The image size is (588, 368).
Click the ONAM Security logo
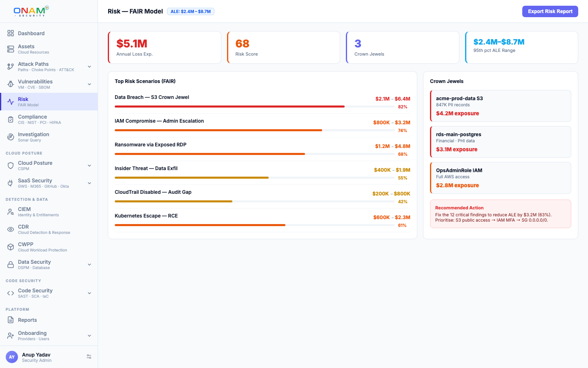[31, 11]
